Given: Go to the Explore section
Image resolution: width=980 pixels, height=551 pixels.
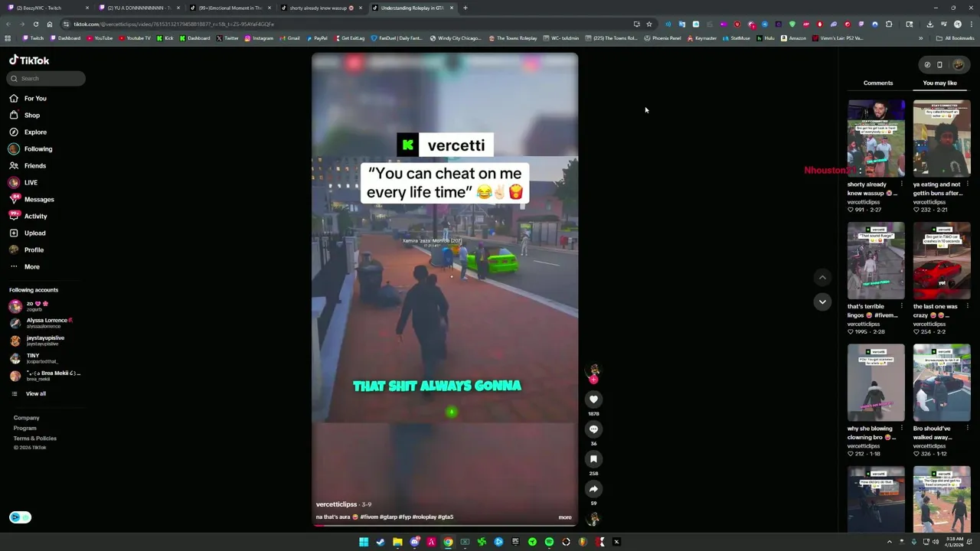Looking at the screenshot, I should [x=28, y=132].
